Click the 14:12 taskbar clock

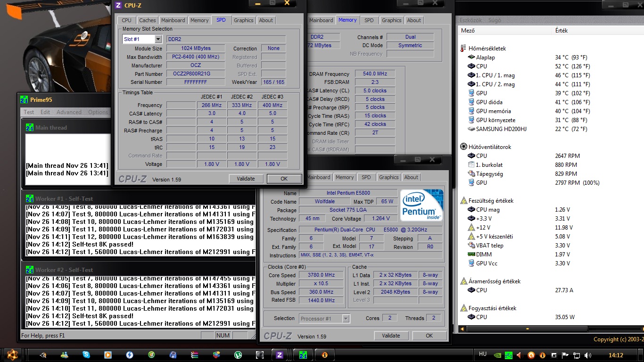click(616, 355)
